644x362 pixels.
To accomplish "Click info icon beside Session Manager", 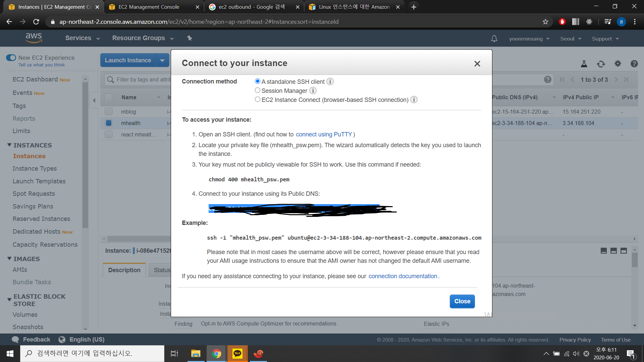I will [x=313, y=91].
